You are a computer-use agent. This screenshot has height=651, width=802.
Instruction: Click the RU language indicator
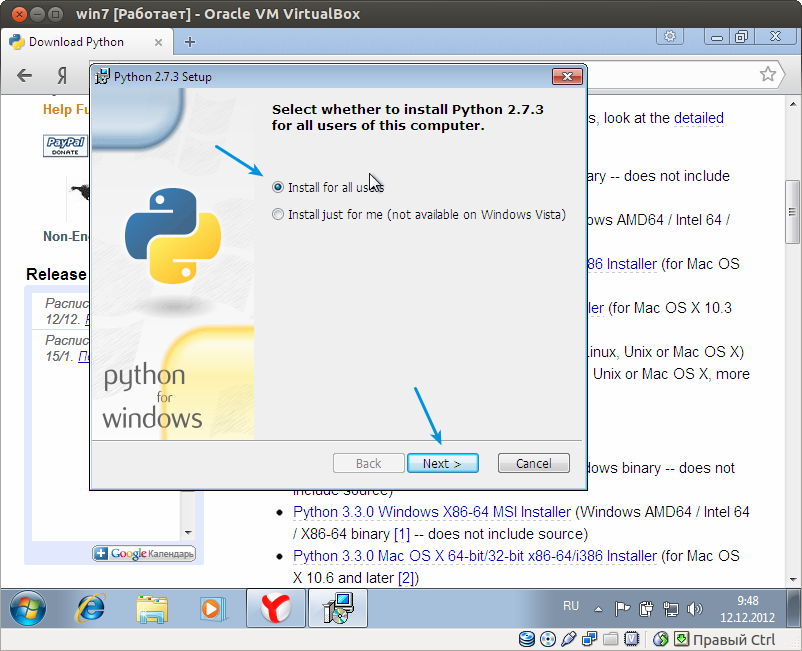pyautogui.click(x=571, y=607)
